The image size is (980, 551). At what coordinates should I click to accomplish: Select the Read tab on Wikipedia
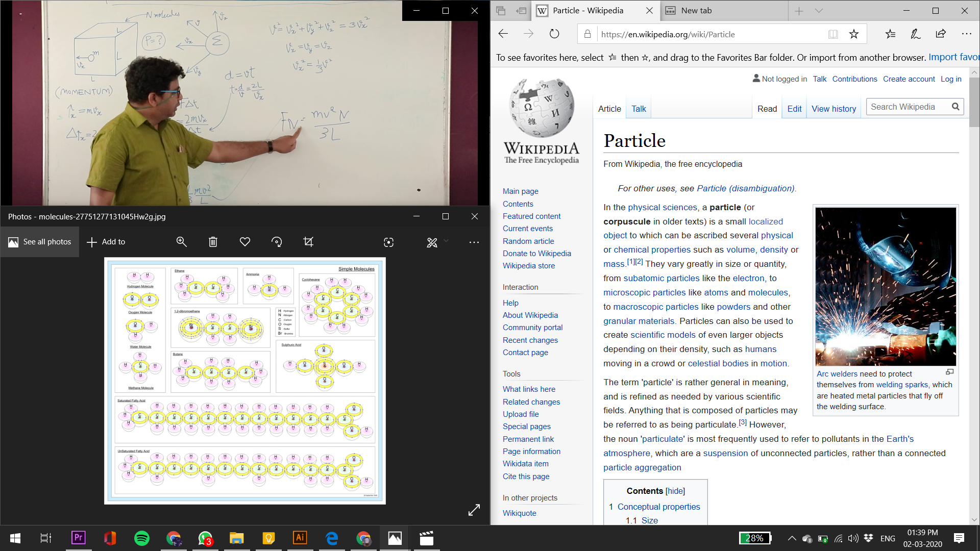pyautogui.click(x=767, y=109)
